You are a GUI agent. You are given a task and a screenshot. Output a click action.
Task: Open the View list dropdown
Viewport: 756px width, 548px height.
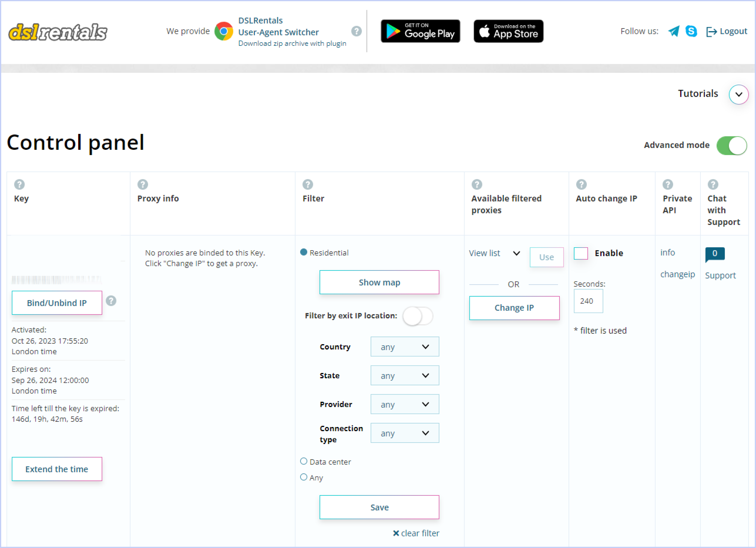494,253
